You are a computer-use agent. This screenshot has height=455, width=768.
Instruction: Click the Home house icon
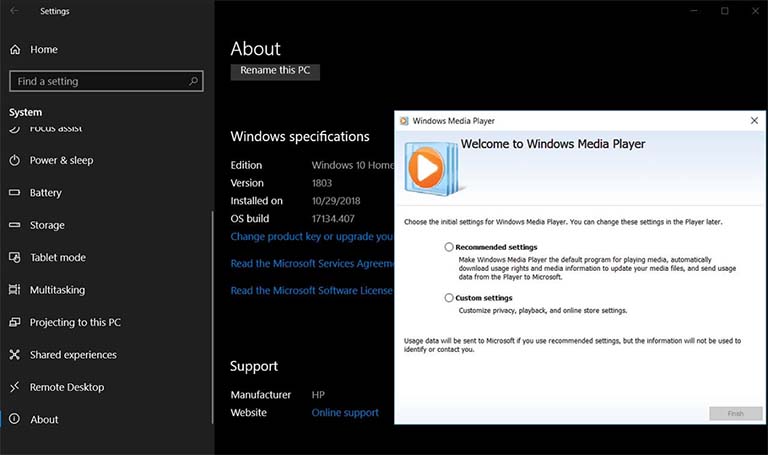[x=15, y=49]
